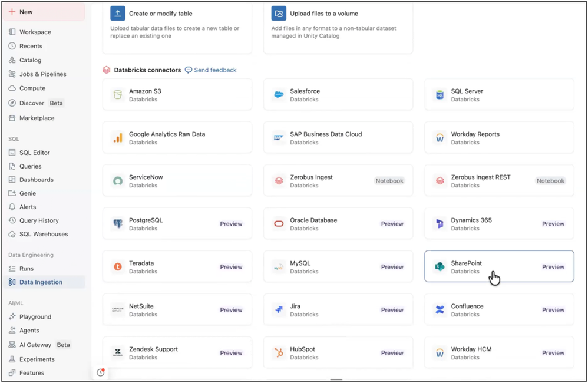Open the SharePoint connector card
This screenshot has height=383, width=588.
pyautogui.click(x=498, y=266)
